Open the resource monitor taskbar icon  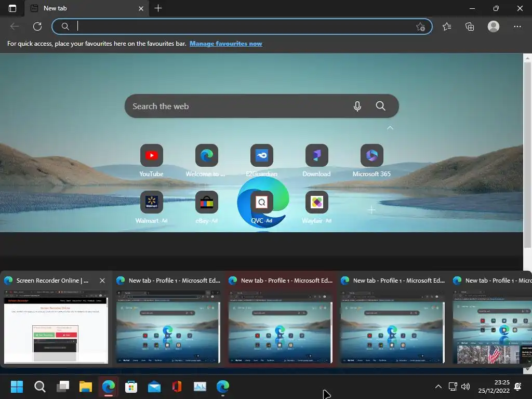click(x=200, y=387)
